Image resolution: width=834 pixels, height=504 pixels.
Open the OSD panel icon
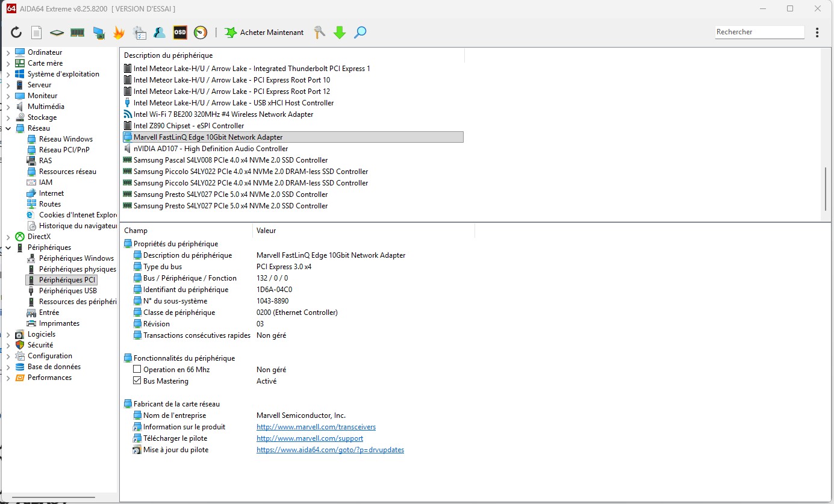(x=180, y=33)
